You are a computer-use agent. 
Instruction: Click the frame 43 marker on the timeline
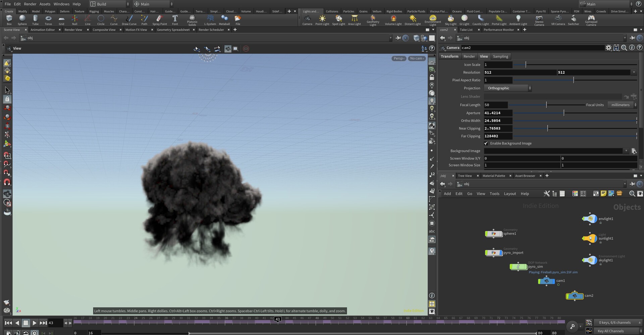click(277, 320)
